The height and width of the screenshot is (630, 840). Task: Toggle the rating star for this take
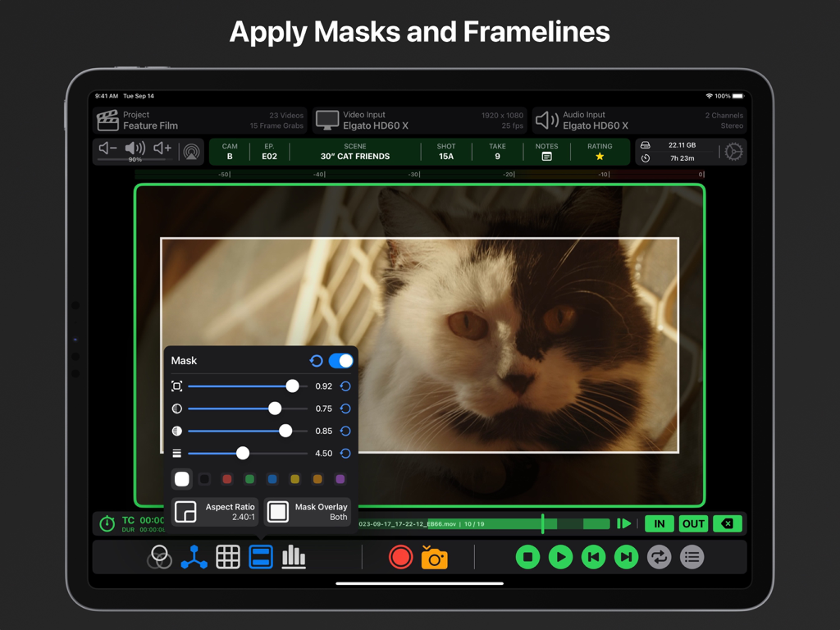coord(600,155)
